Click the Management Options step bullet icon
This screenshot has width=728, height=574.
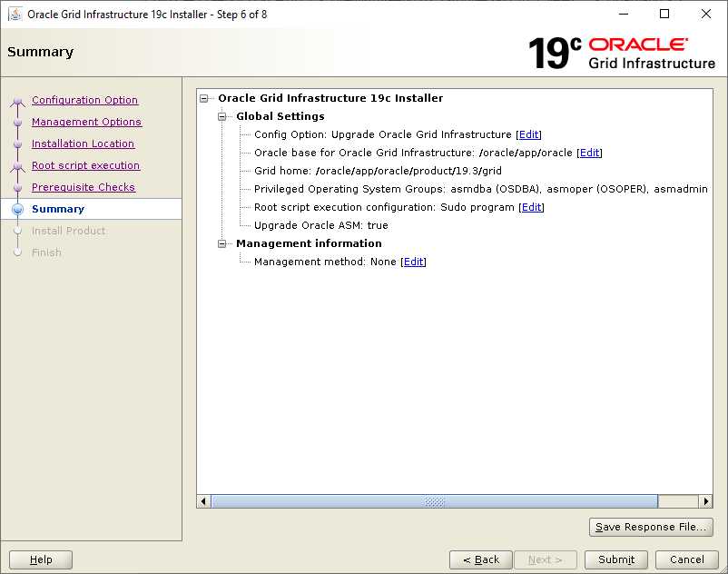17,122
